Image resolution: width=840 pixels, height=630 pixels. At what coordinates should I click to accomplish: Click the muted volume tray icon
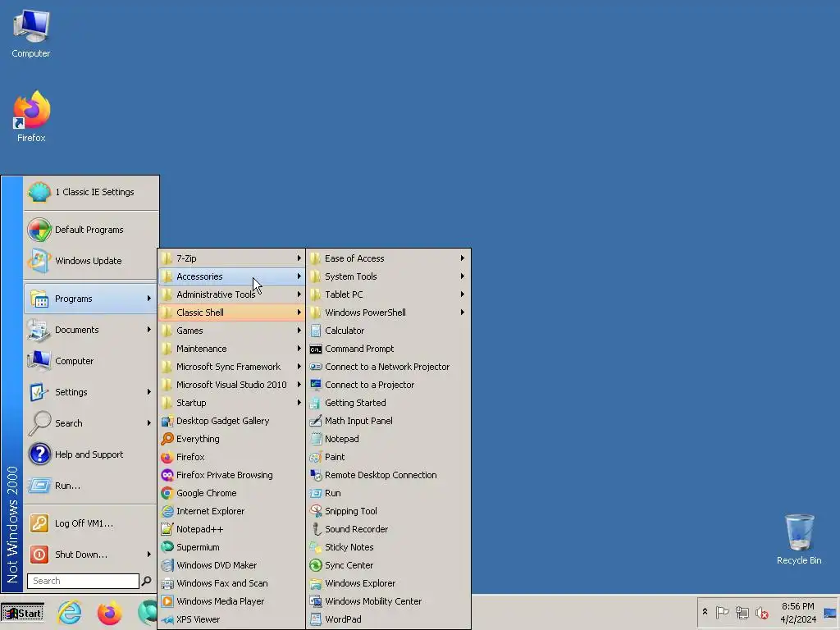tap(761, 612)
